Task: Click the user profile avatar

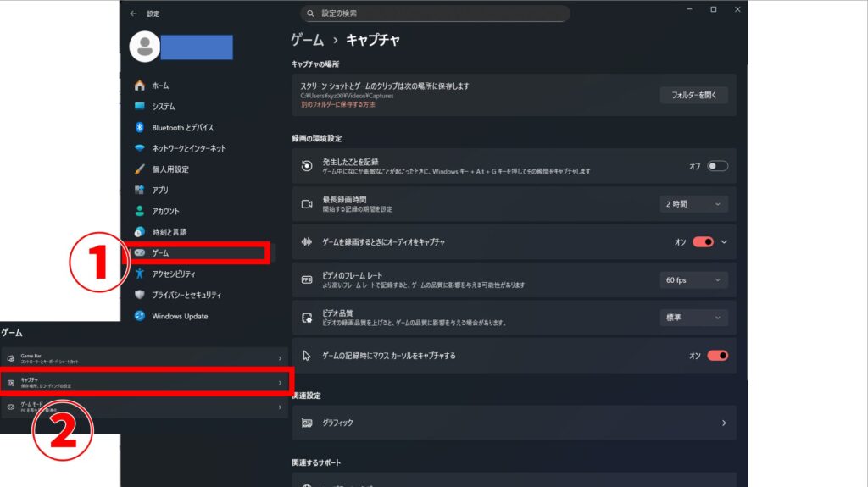Action: 144,47
